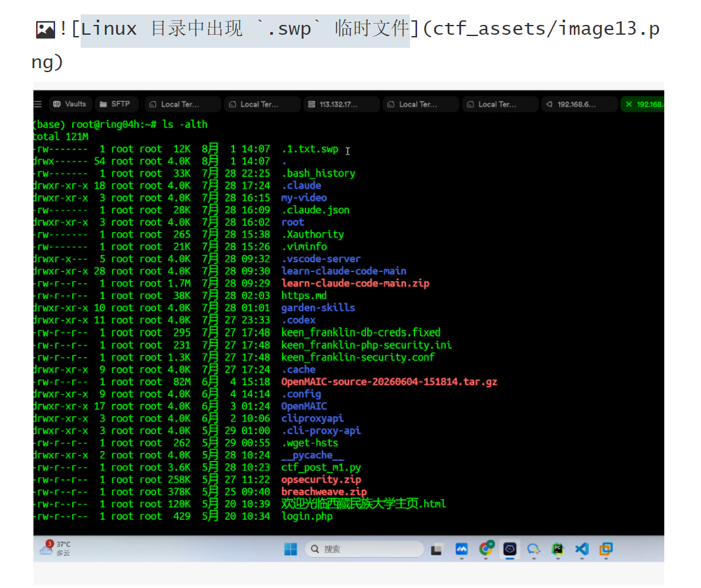The height and width of the screenshot is (588, 701).
Task: Click the highlighted alt text mentioning .swp
Action: [245, 30]
